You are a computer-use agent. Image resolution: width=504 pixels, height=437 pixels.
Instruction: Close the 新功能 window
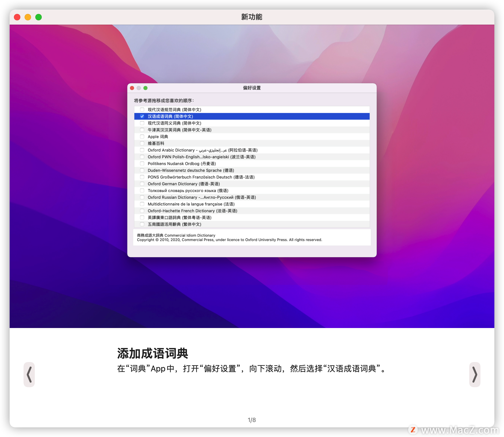pyautogui.click(x=17, y=17)
